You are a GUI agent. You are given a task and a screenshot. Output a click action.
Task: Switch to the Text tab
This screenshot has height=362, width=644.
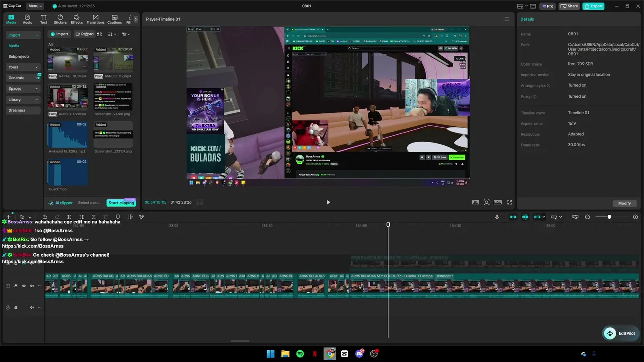point(44,19)
